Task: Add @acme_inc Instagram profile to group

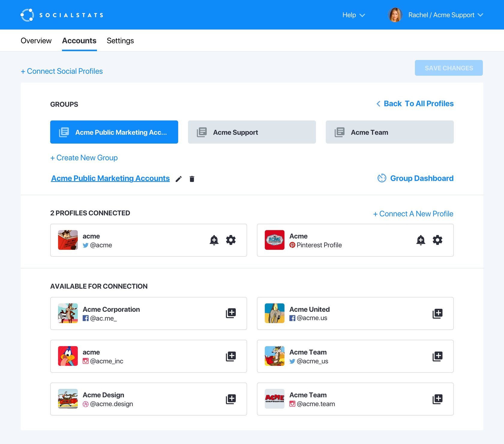Action: 231,356
